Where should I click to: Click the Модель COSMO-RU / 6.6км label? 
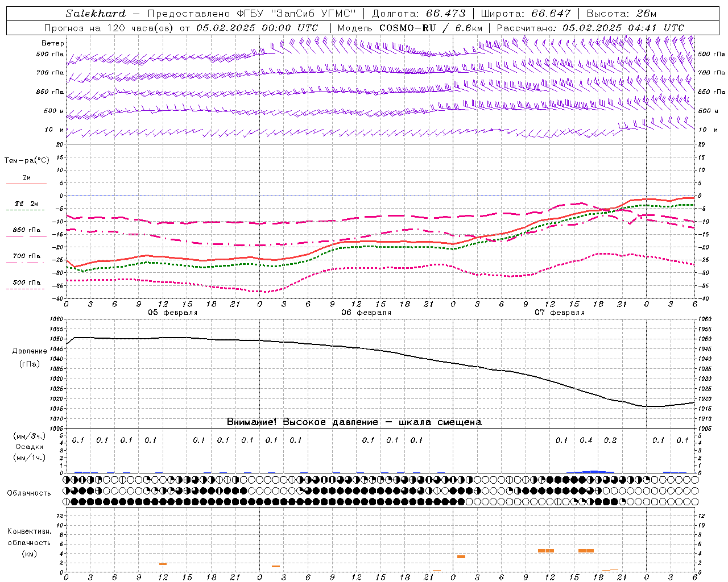[x=409, y=28]
